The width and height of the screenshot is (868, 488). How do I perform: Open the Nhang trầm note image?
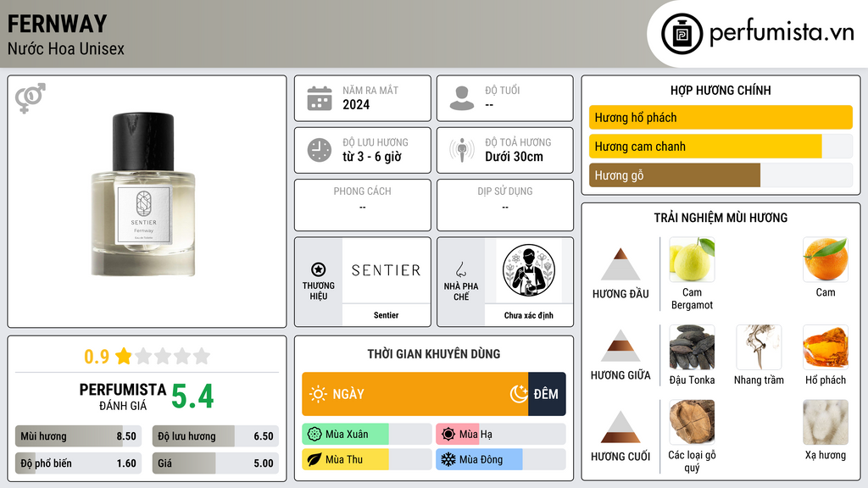pyautogui.click(x=759, y=347)
